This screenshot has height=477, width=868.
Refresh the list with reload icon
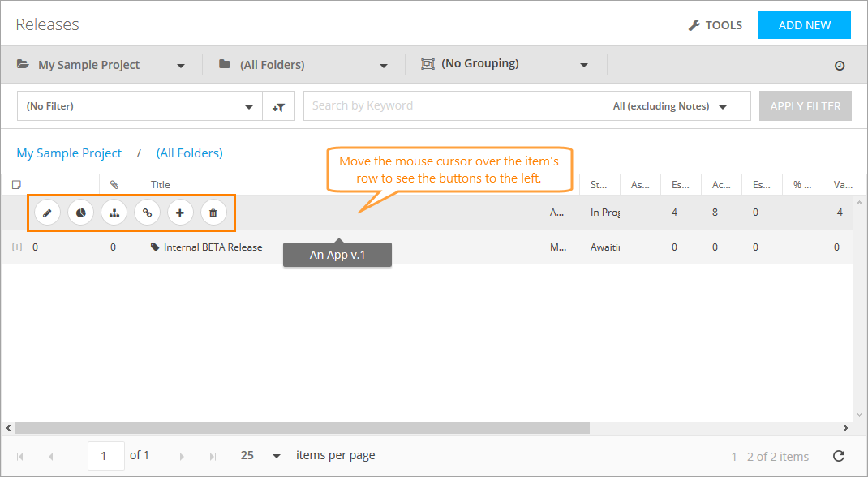[x=839, y=456]
